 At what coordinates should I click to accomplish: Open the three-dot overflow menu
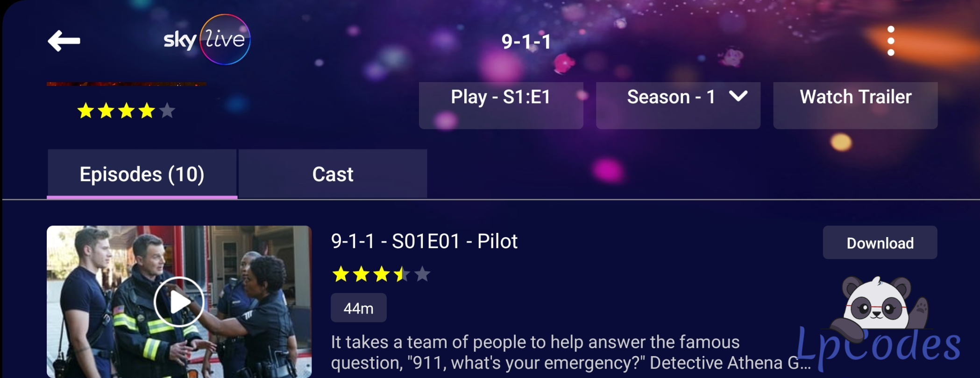coord(890,41)
